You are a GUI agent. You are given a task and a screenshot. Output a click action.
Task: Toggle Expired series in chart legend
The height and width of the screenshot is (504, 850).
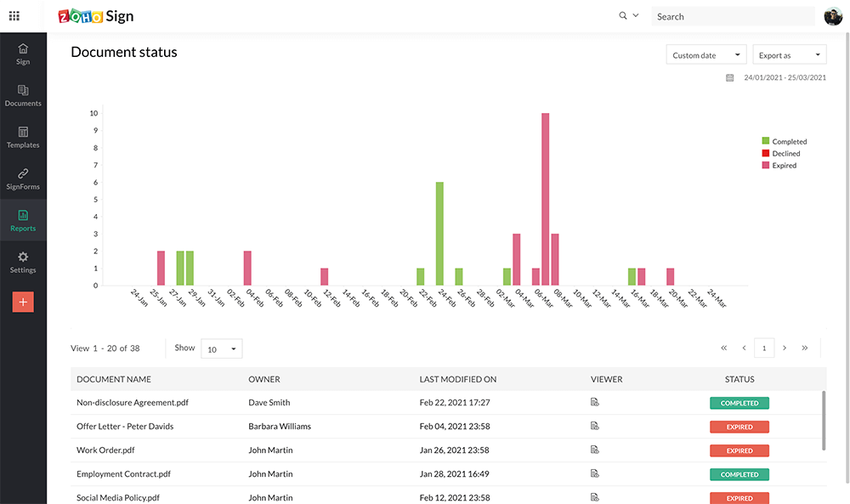pos(779,165)
